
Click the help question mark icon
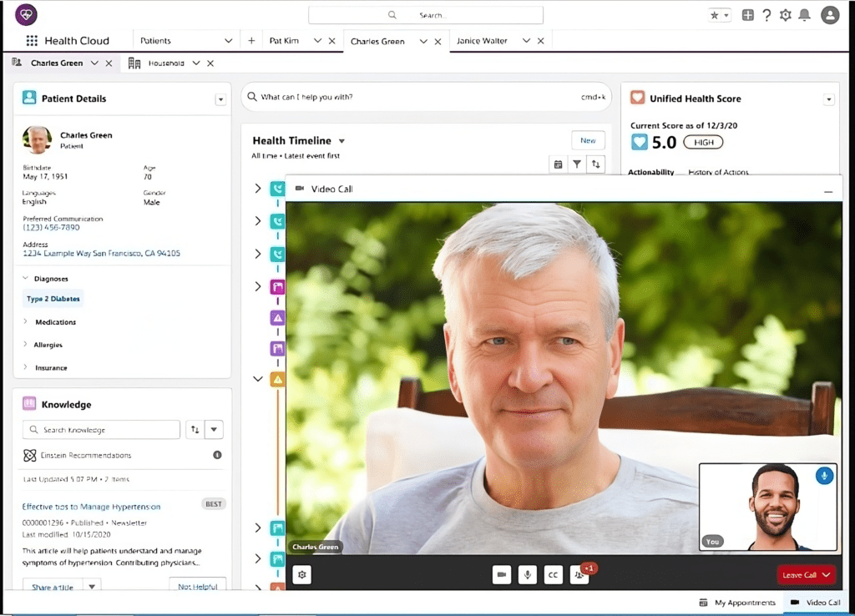[x=766, y=15]
